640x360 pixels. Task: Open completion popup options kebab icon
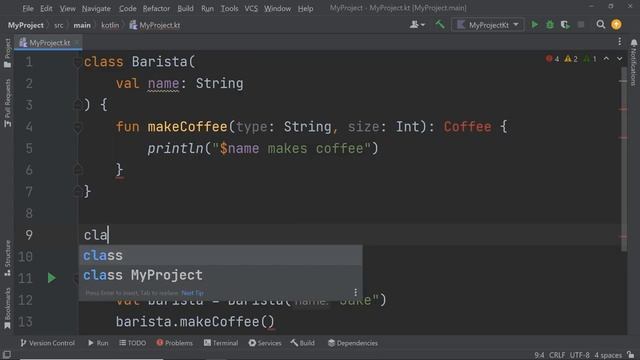tap(356, 292)
